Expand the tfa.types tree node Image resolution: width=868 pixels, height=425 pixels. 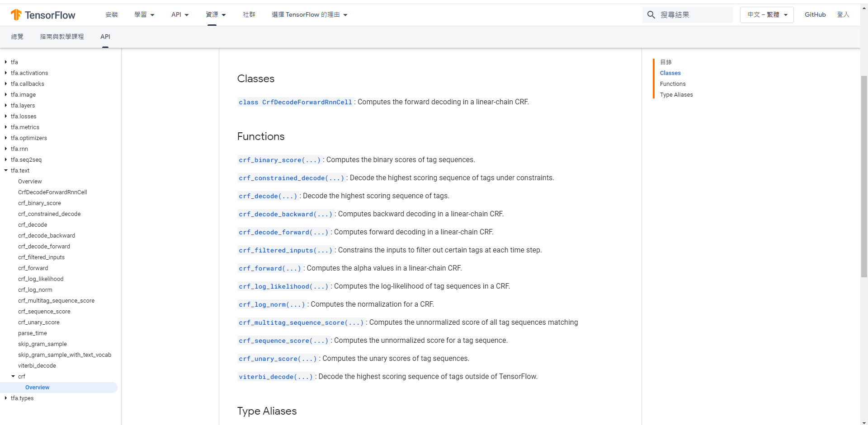point(6,398)
